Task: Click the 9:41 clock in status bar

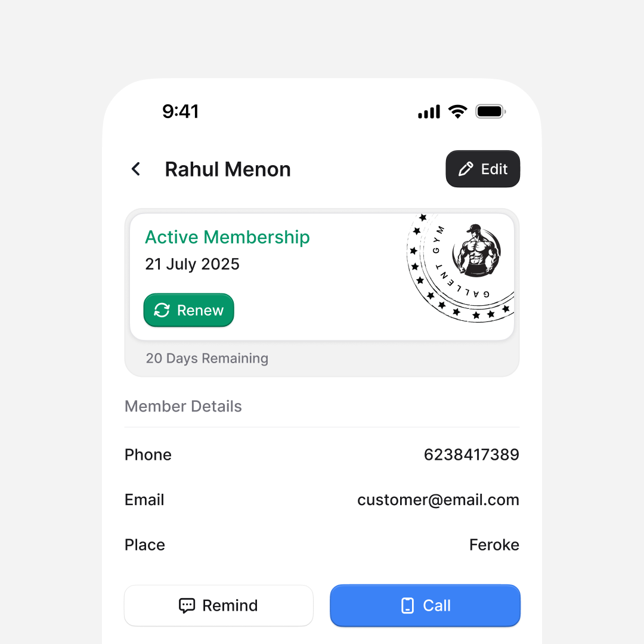Action: [181, 112]
